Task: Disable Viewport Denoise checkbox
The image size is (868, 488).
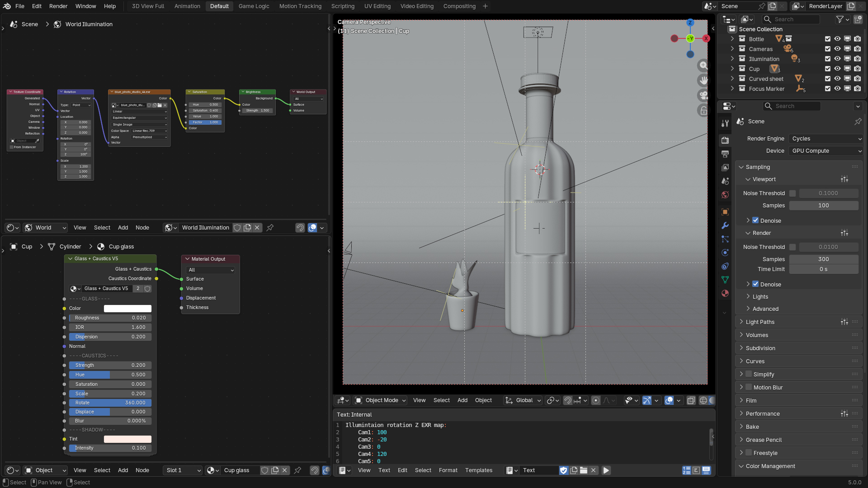Action: pyautogui.click(x=755, y=221)
